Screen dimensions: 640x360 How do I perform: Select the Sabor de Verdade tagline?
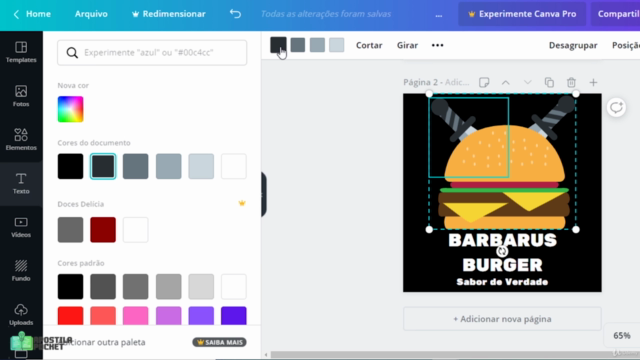click(x=502, y=282)
